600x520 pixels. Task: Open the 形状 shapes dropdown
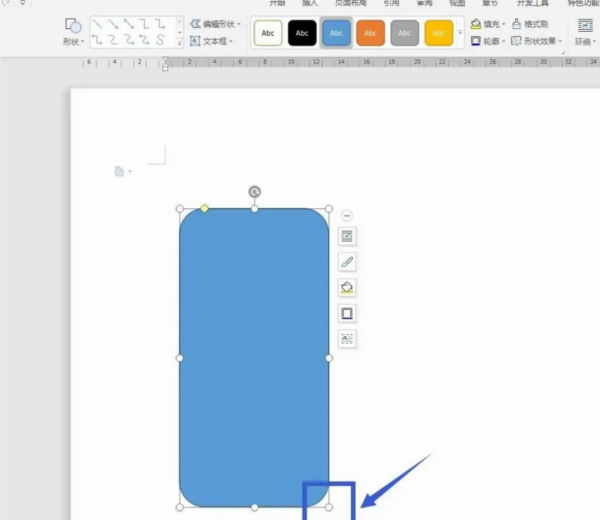pyautogui.click(x=73, y=32)
